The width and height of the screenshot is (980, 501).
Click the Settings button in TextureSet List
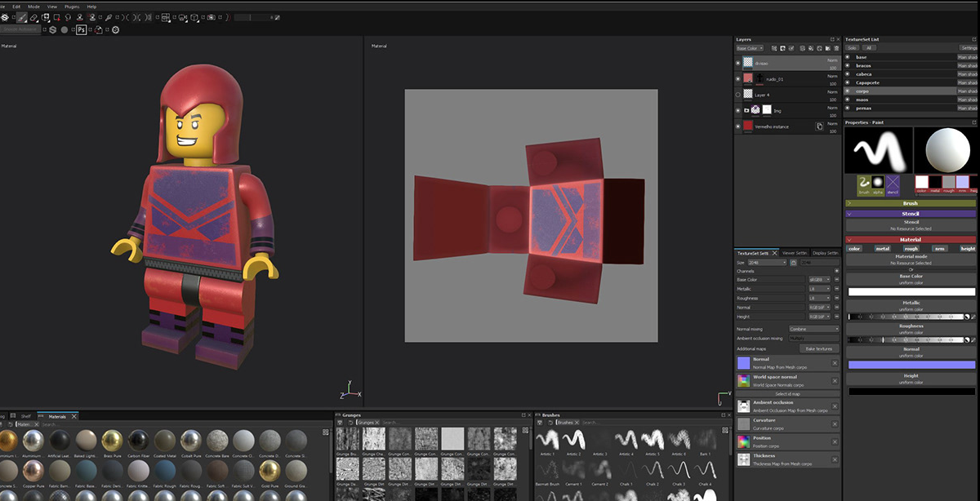(969, 48)
